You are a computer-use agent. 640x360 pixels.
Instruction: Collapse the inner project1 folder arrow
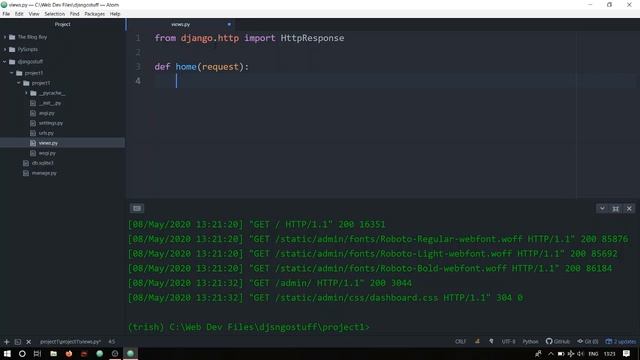pyautogui.click(x=19, y=83)
